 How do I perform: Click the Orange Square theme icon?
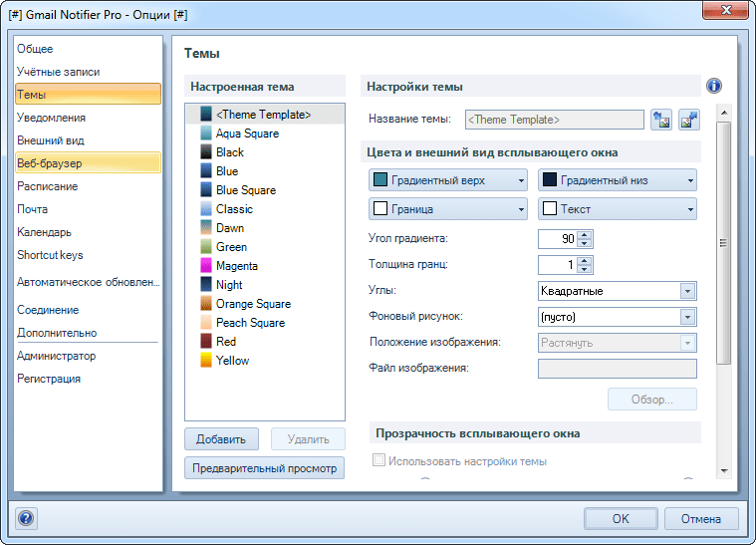(206, 304)
